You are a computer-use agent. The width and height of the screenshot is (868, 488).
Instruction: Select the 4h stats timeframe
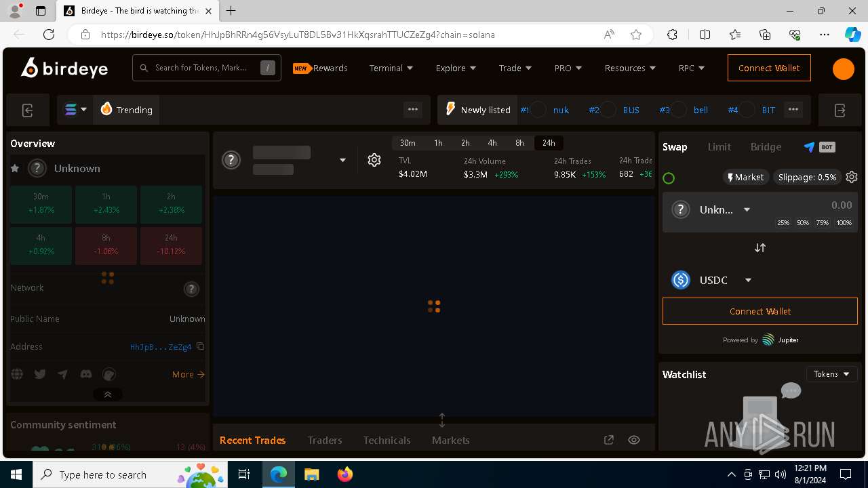coord(492,143)
